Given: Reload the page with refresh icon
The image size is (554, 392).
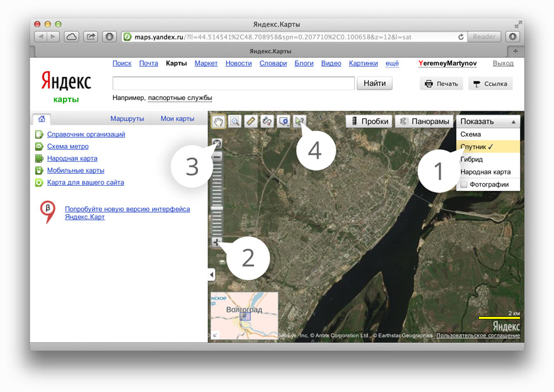Looking at the screenshot, I should 461,37.
